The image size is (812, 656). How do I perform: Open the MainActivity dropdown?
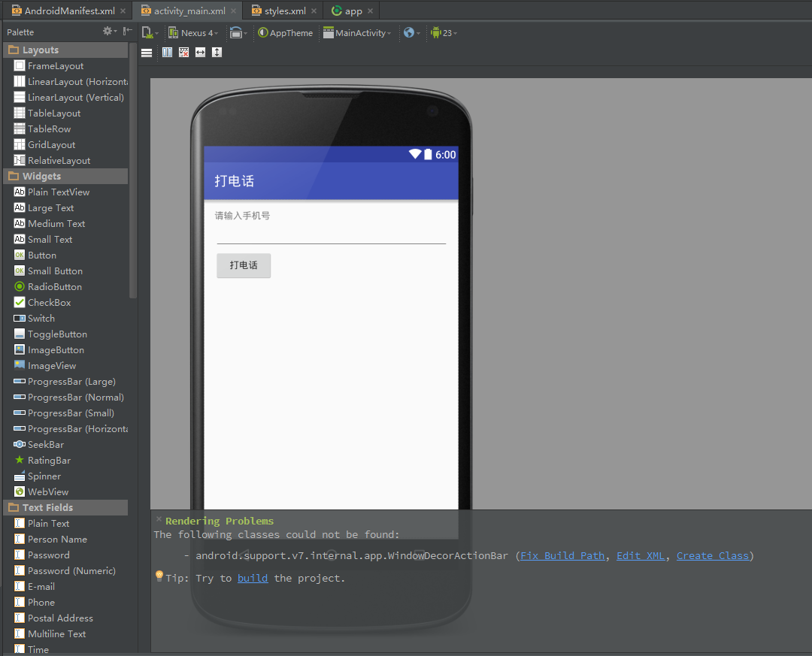click(357, 33)
